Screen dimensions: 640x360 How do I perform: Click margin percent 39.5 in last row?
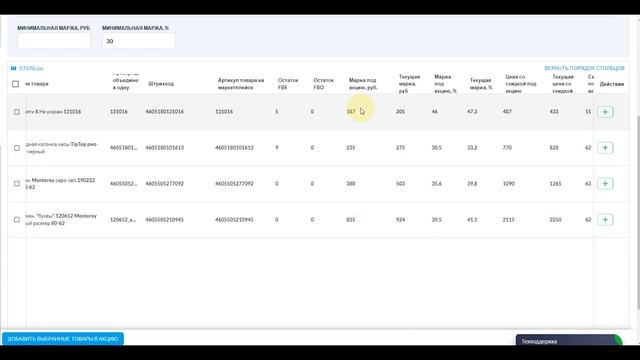[437, 220]
